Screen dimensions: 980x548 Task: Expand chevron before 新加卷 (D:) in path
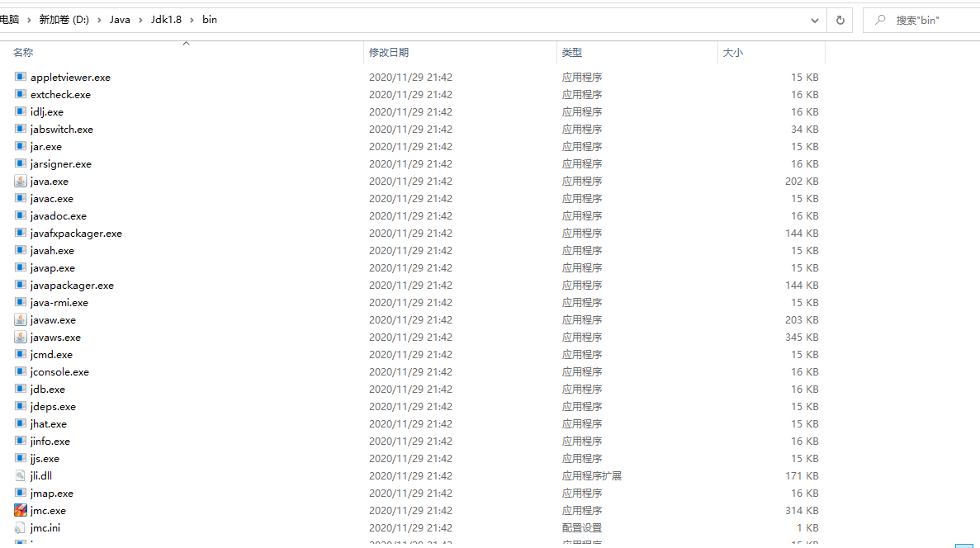click(x=29, y=20)
